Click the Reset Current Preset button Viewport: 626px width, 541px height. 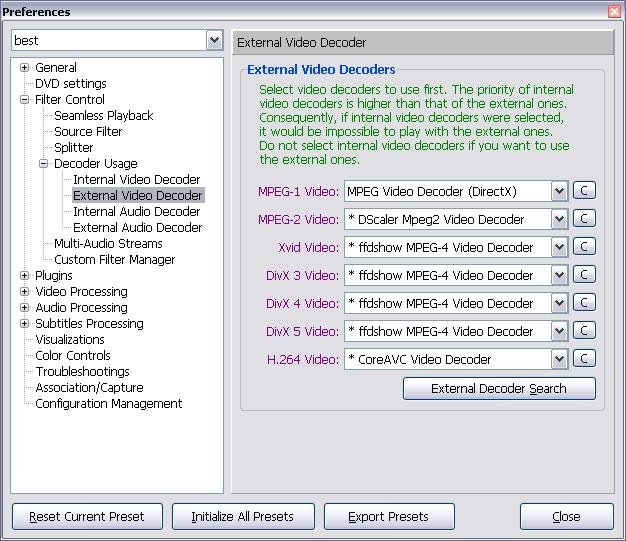click(86, 517)
